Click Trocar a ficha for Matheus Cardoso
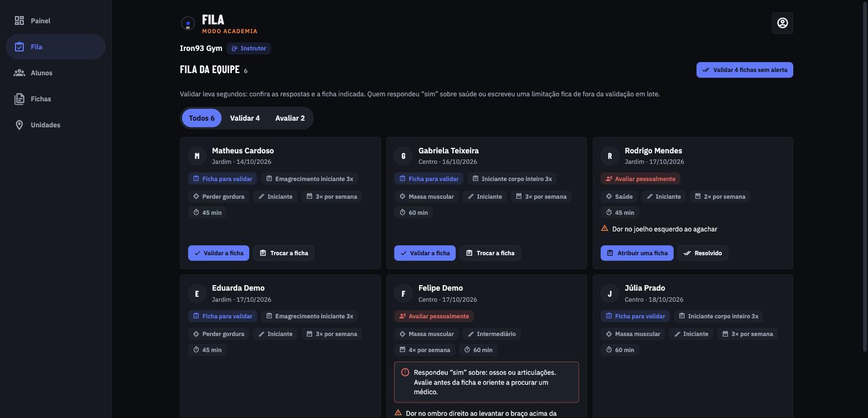Image resolution: width=868 pixels, height=418 pixels. 284,253
